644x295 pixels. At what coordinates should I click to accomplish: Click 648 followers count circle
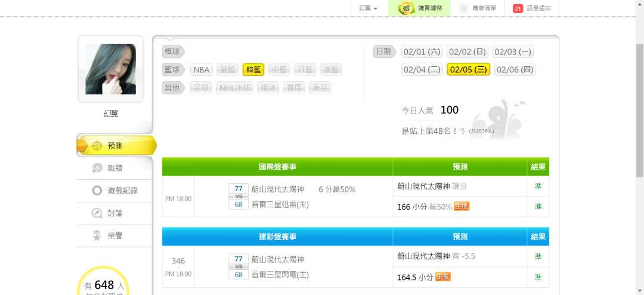(104, 285)
